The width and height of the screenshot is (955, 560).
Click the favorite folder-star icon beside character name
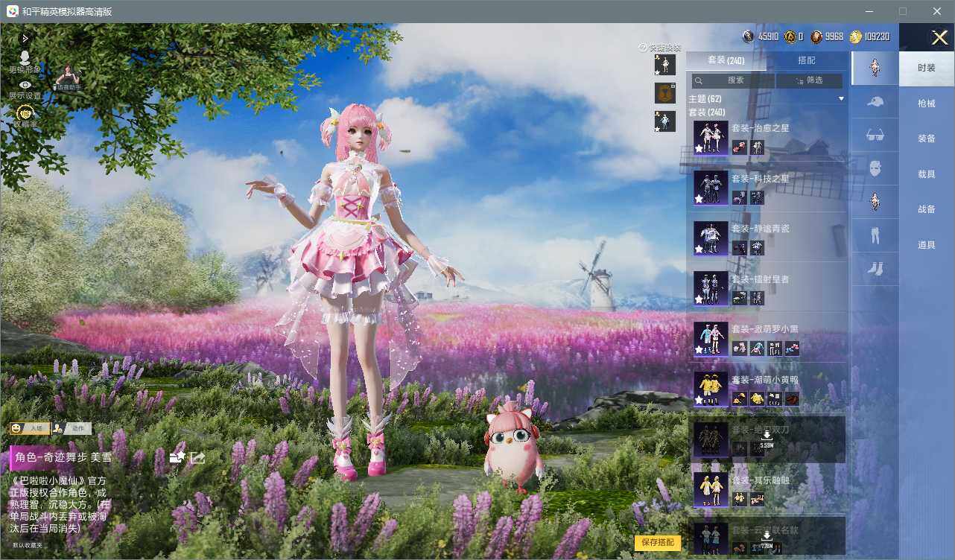[x=177, y=457]
